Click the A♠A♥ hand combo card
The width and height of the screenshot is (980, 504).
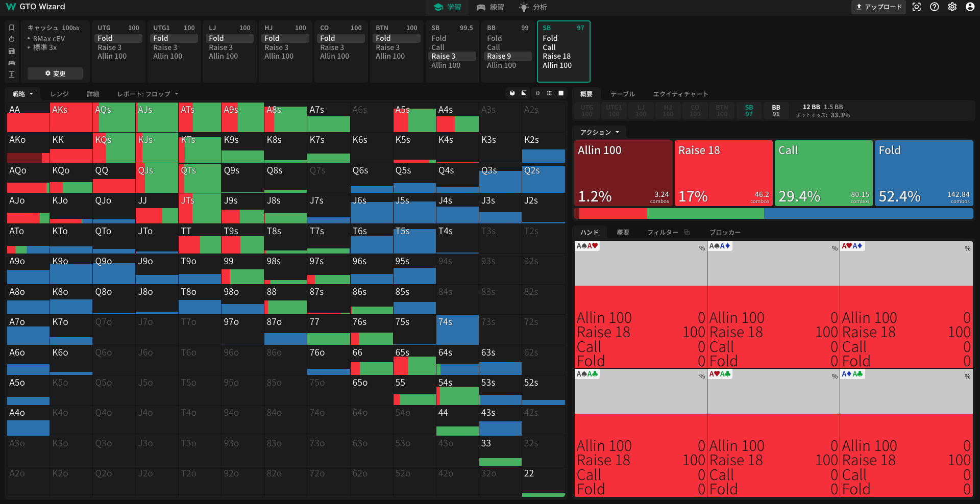(x=641, y=305)
